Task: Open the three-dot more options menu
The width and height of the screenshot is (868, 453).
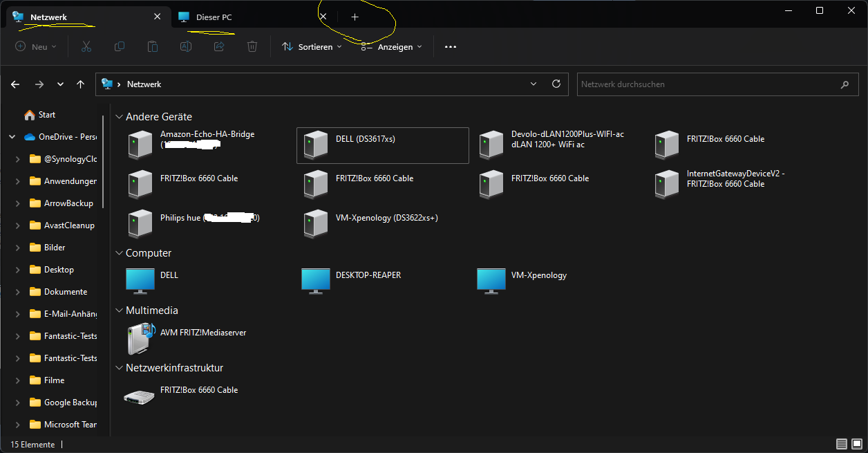Action: coord(451,47)
